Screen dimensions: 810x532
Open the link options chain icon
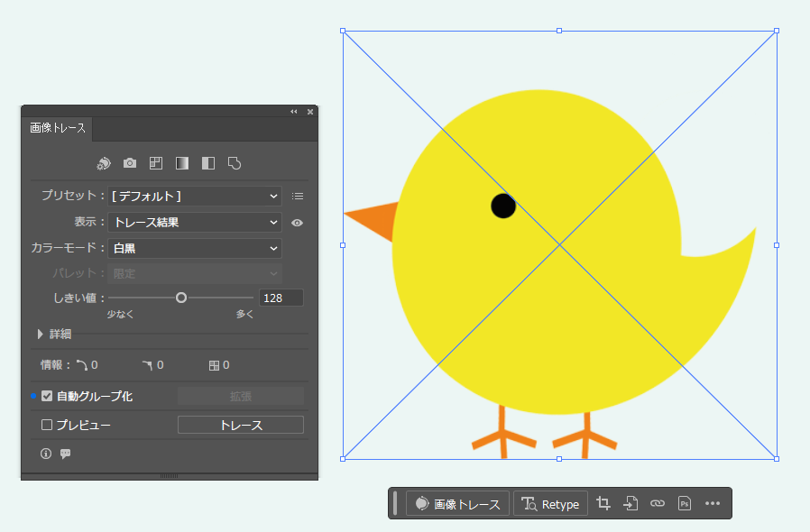(658, 503)
